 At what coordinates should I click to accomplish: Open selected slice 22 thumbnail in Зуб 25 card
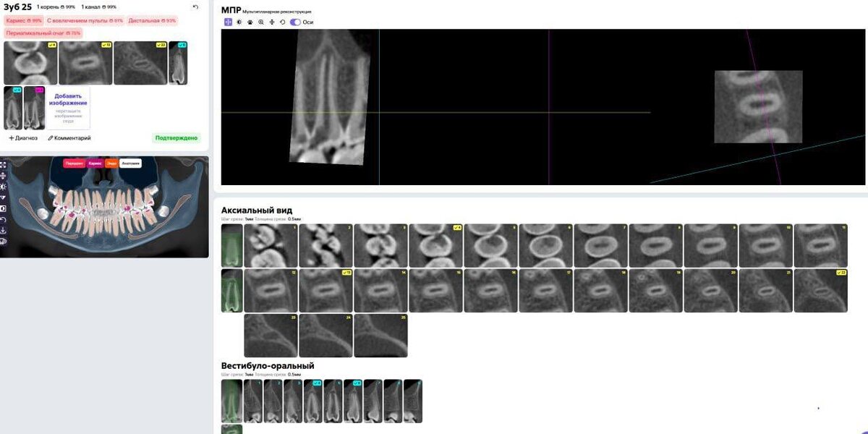pyautogui.click(x=140, y=63)
